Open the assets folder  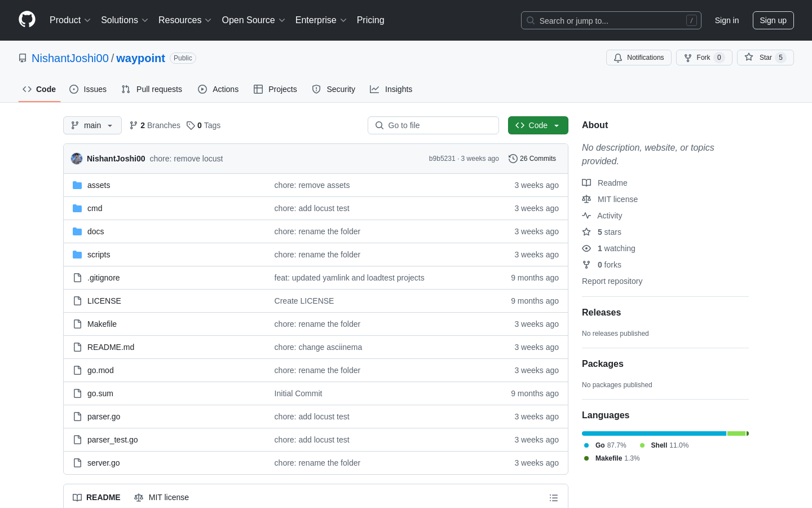99,185
